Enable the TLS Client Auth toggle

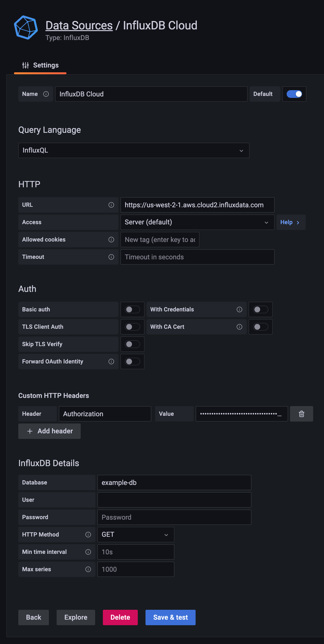(x=132, y=327)
